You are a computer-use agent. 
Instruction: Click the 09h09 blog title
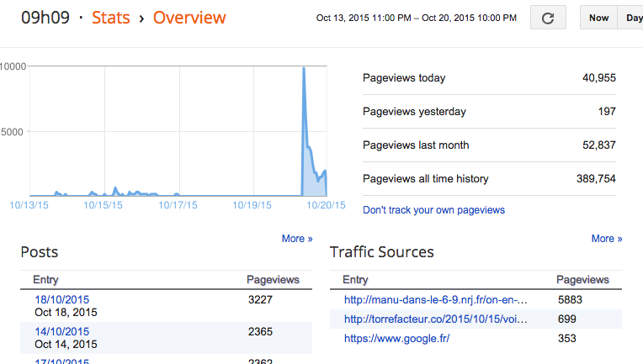tap(45, 17)
